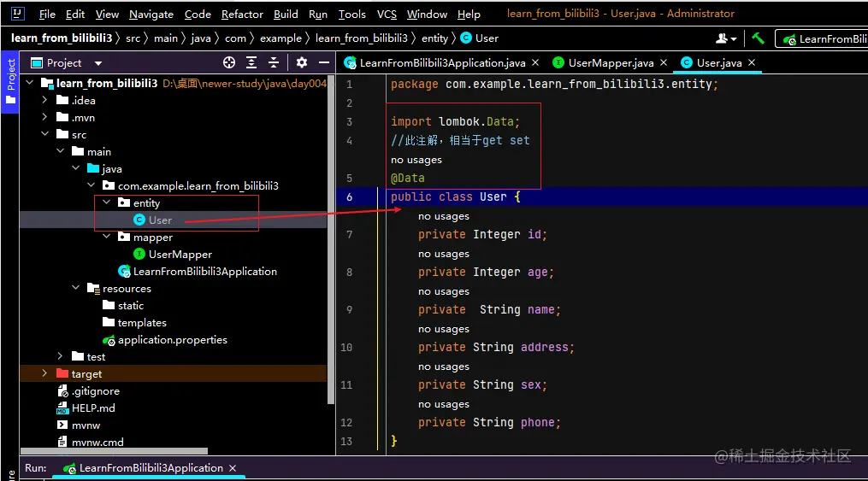Close the LearnFromBilibili3Application Run tab
This screenshot has width=868, height=481.
point(233,468)
